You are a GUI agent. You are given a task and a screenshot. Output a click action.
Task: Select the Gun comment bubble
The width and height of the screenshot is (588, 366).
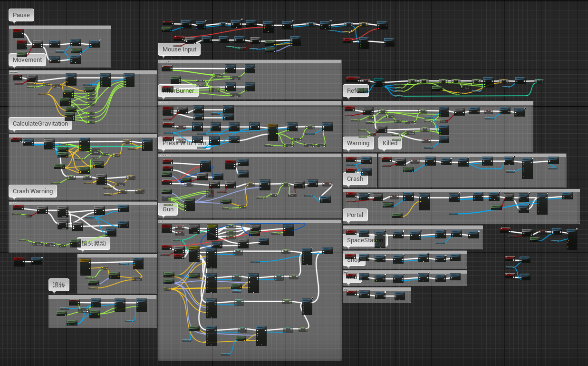tap(168, 209)
